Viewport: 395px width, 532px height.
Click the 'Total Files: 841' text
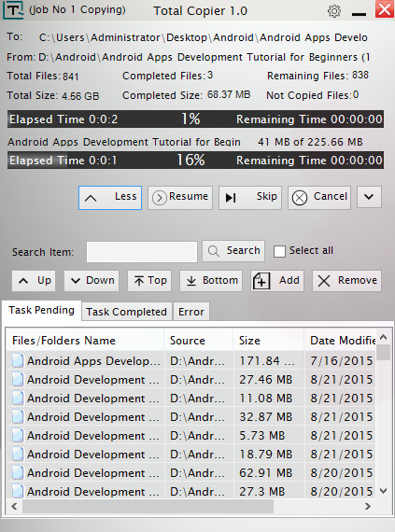(x=43, y=76)
